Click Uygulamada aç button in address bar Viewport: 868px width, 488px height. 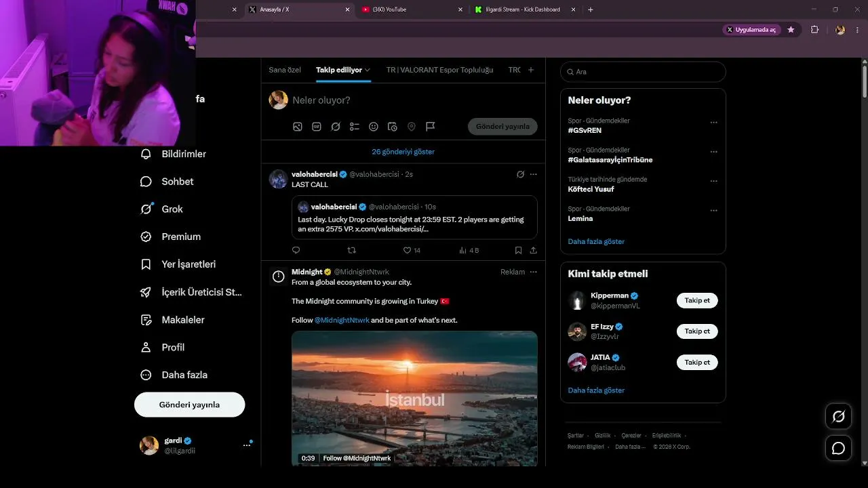pos(752,30)
